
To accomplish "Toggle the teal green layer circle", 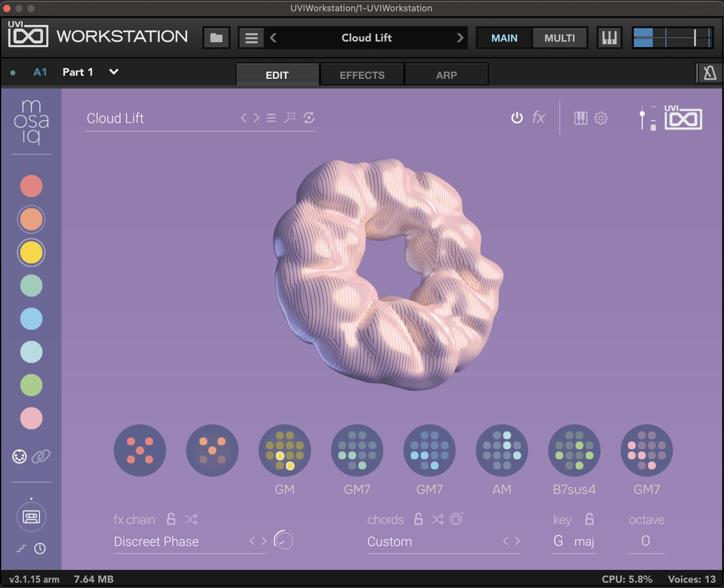I will [x=31, y=285].
